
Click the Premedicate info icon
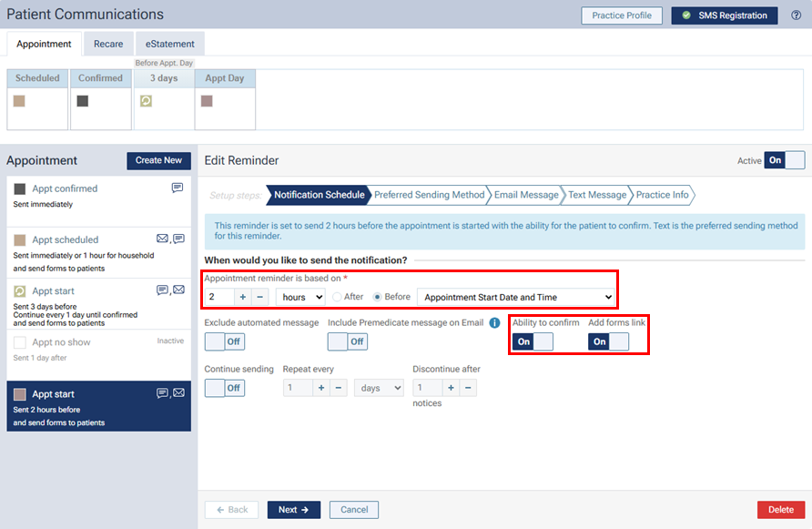coord(494,322)
